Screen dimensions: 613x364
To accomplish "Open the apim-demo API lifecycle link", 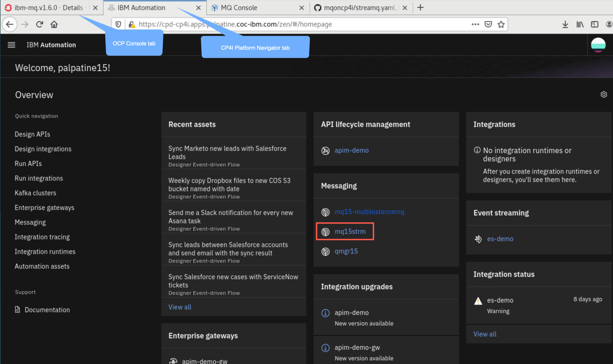I will coord(351,150).
